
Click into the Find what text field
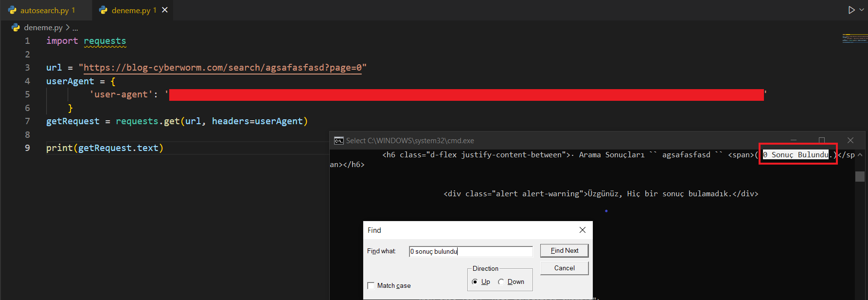(x=470, y=251)
